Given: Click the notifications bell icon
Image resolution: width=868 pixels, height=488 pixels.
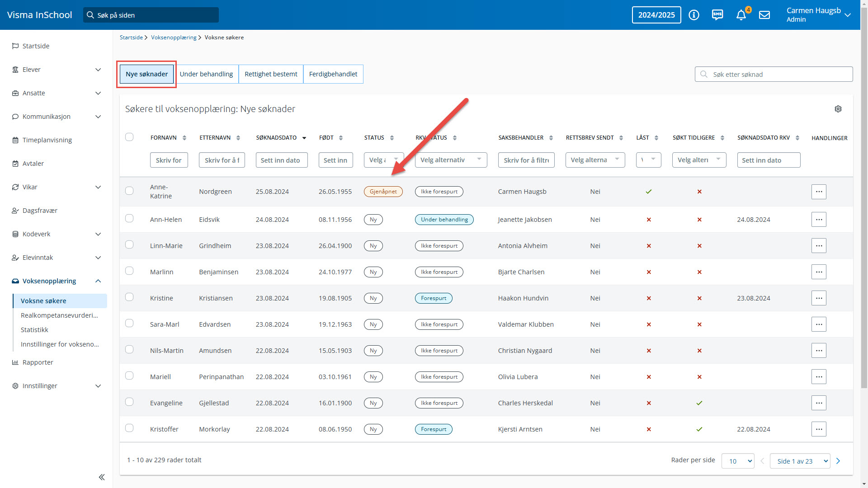Looking at the screenshot, I should point(741,15).
